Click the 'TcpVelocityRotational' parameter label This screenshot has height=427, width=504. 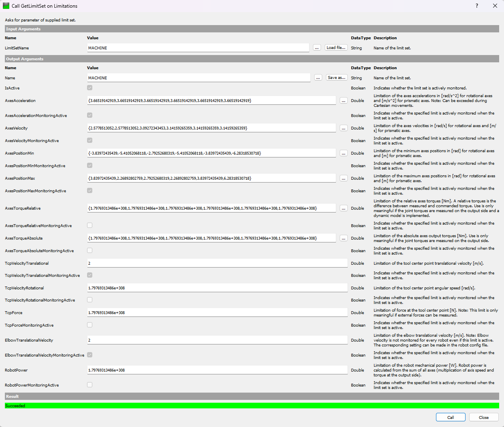click(24, 288)
